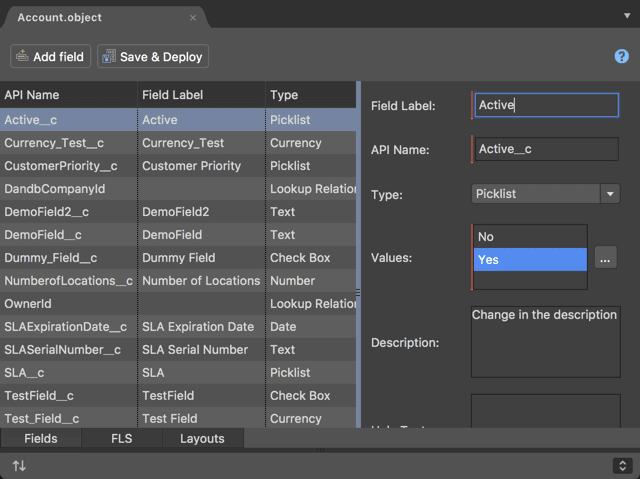Select the OwnerId row
The width and height of the screenshot is (640, 479).
click(x=178, y=304)
